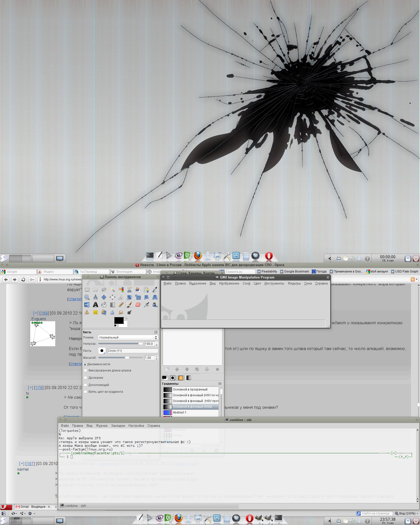Click the Непрозр. value stepper arrows
Viewport: 420px width, 525px height.
157,344
